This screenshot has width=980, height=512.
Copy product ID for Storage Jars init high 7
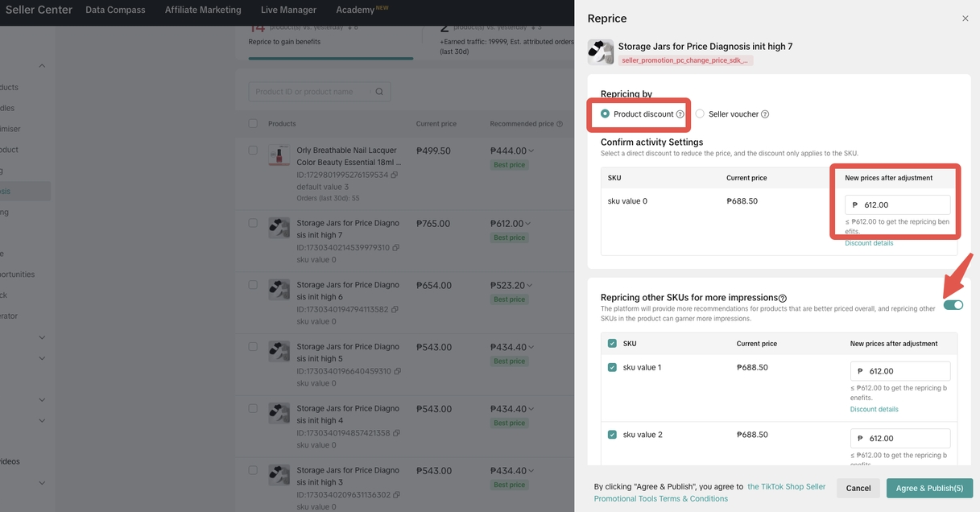coord(395,248)
